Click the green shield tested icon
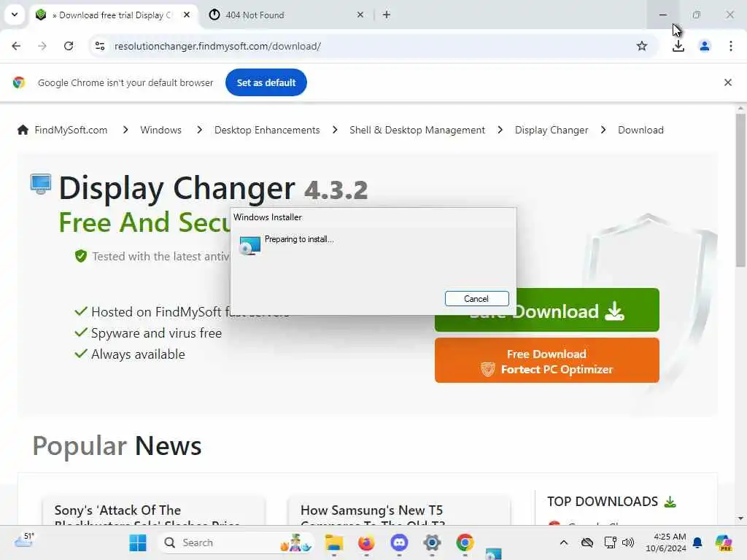The image size is (747, 560). pyautogui.click(x=81, y=256)
